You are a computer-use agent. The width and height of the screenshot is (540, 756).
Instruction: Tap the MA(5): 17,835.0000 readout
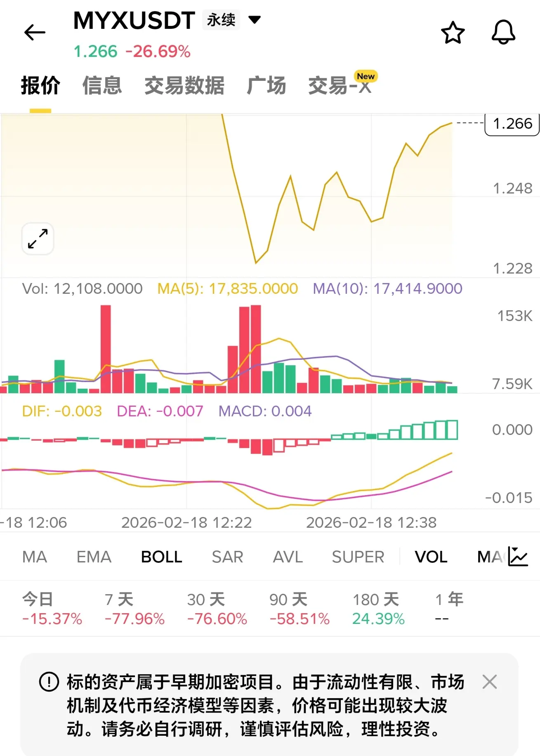pyautogui.click(x=228, y=288)
